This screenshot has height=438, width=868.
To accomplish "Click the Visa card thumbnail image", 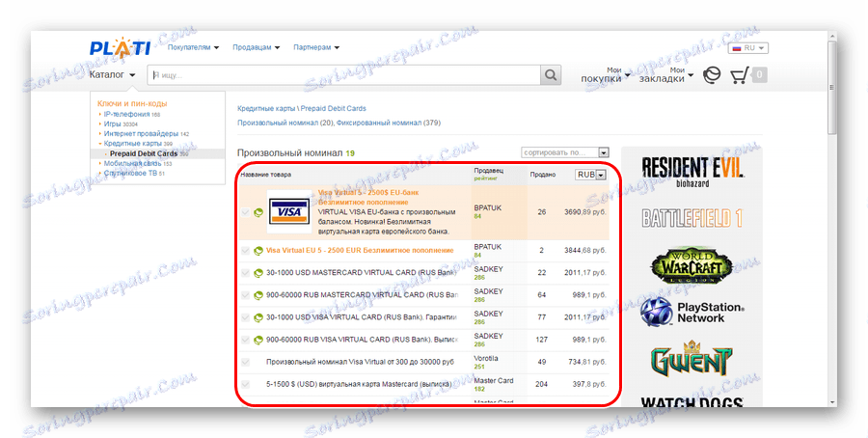I will pyautogui.click(x=289, y=211).
